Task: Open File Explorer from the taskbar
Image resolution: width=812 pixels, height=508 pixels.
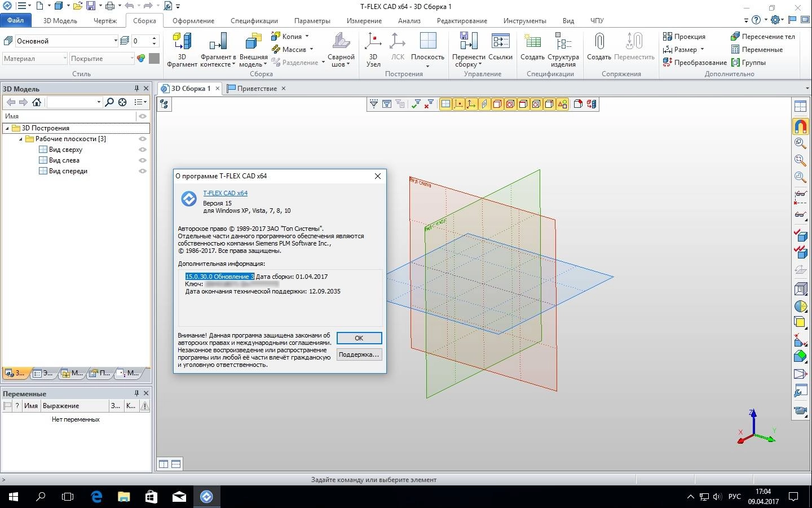Action: pos(123,497)
